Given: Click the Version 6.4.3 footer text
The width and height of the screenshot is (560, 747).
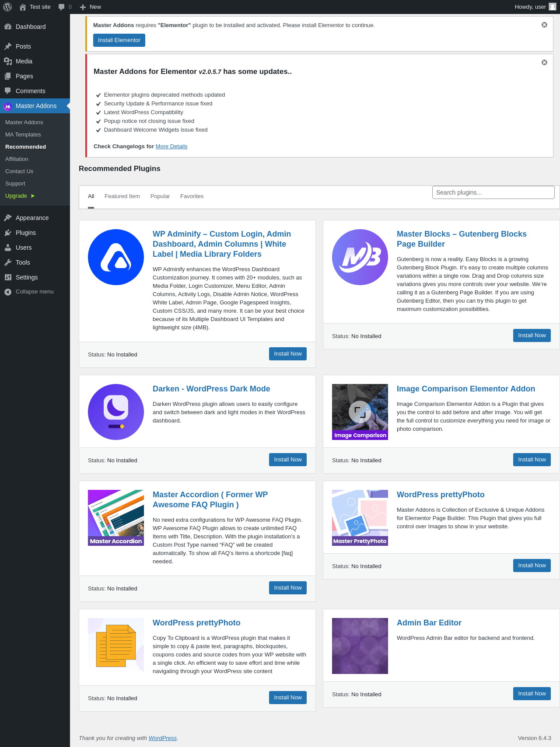Looking at the screenshot, I should point(535,738).
